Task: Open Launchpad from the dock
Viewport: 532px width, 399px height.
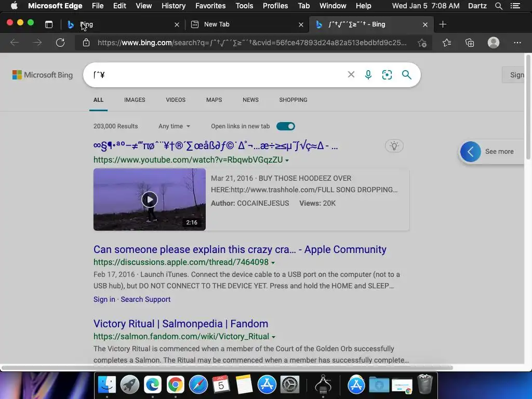Action: (129, 385)
